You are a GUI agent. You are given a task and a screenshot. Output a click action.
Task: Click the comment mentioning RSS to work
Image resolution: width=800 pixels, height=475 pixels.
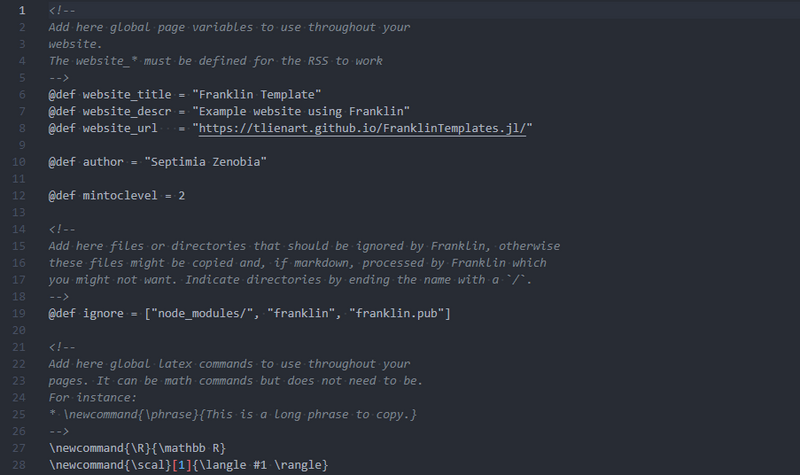215,60
